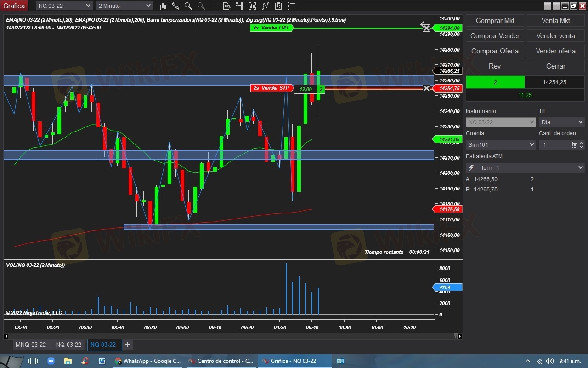
Task: Open the Wi-Fi network tray icon
Action: (539, 361)
